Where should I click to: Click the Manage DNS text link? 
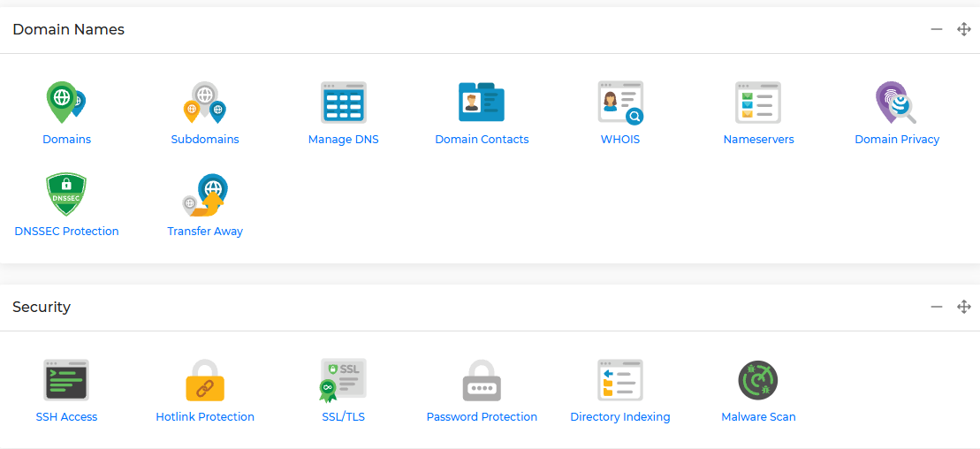(343, 140)
